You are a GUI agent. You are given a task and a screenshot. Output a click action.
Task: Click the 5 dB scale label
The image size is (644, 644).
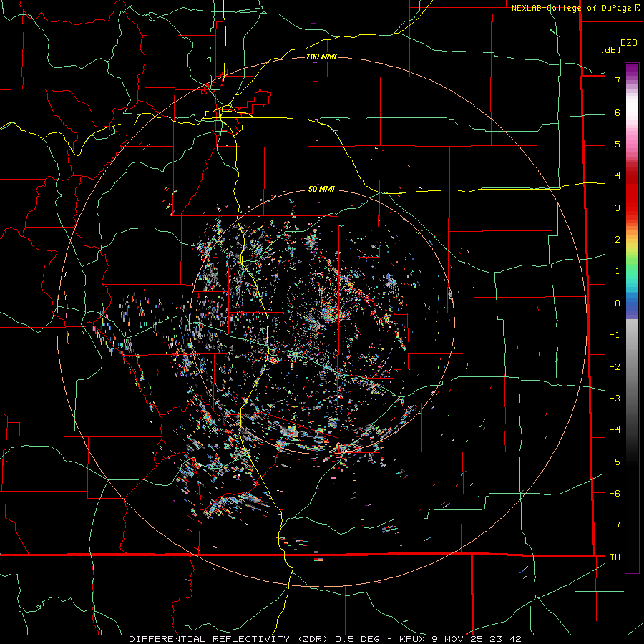click(x=618, y=144)
